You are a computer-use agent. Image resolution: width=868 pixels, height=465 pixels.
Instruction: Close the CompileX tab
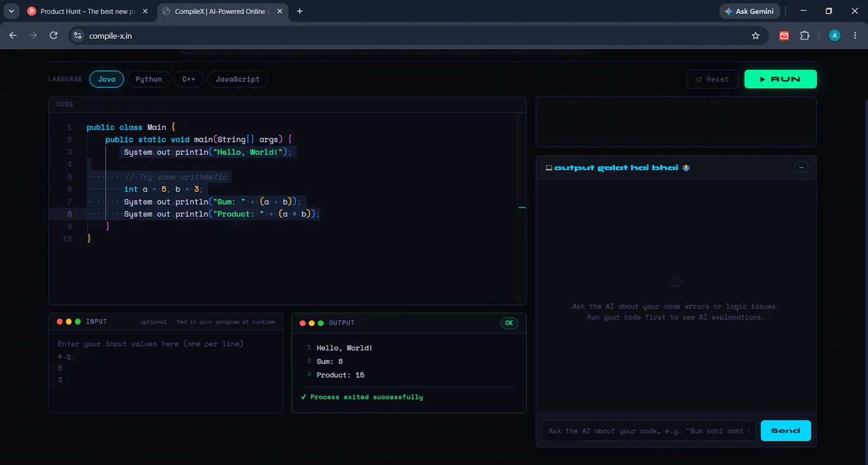coord(279,11)
